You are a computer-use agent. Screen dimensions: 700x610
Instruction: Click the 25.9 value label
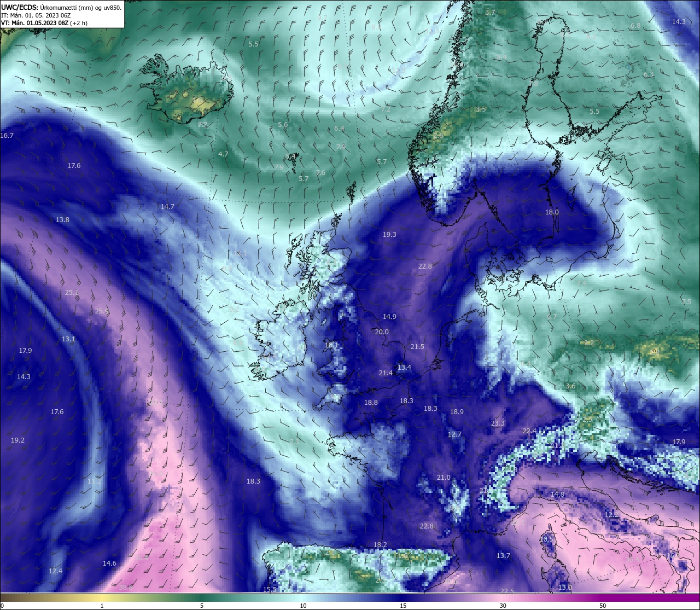(102, 311)
